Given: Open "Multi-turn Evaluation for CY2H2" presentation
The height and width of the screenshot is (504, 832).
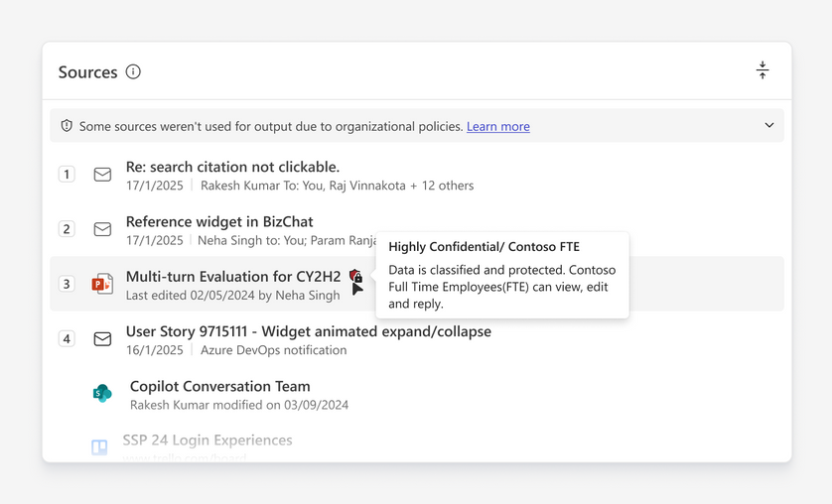Looking at the screenshot, I should pos(233,277).
